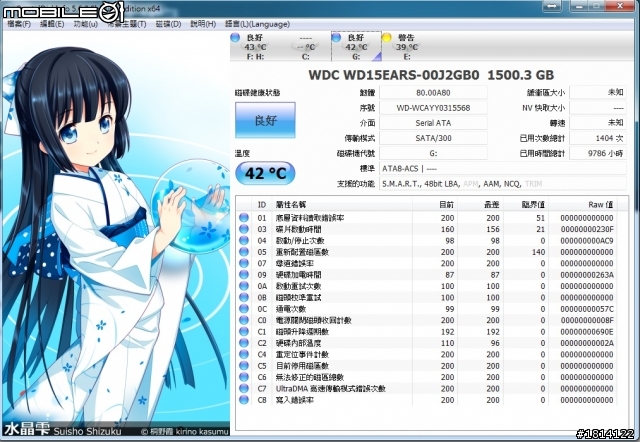Click the 42 °C temperature button
This screenshot has width=640, height=442.
265,173
